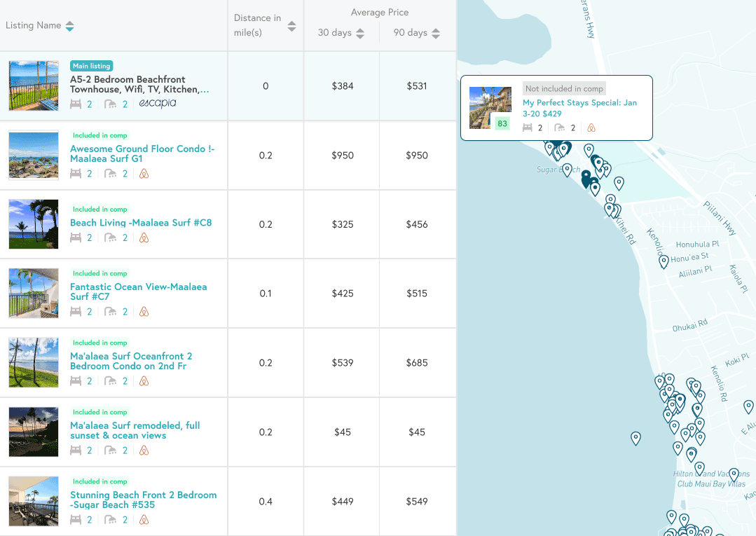Sort by 90 days average price

click(x=435, y=32)
